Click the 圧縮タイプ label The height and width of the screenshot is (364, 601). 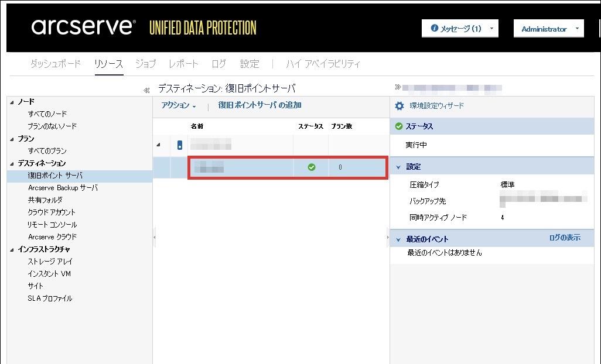(x=424, y=185)
